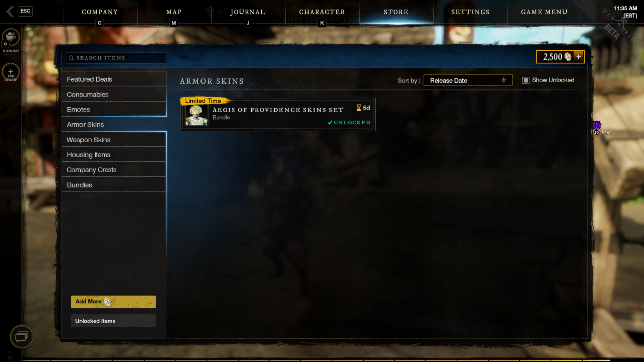The image size is (644, 362).
Task: Click the back arrow icon
Action: (10, 11)
